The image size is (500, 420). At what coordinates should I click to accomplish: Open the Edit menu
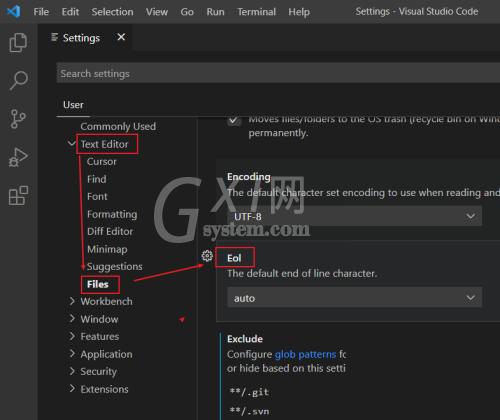[x=70, y=12]
